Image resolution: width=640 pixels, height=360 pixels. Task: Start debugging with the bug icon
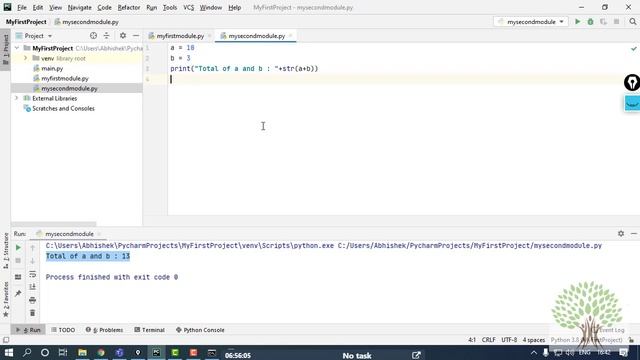click(x=590, y=22)
